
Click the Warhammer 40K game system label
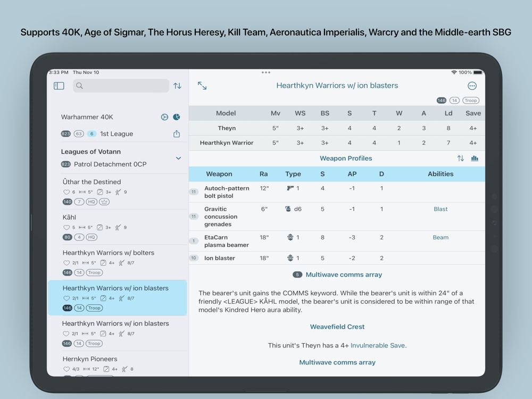[87, 117]
